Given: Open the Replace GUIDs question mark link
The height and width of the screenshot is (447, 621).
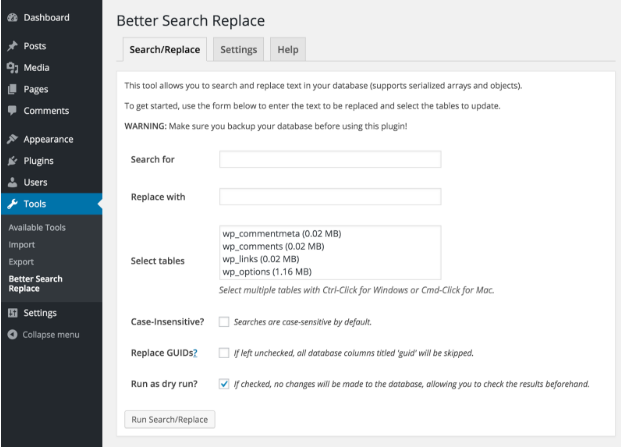Looking at the screenshot, I should (x=195, y=353).
